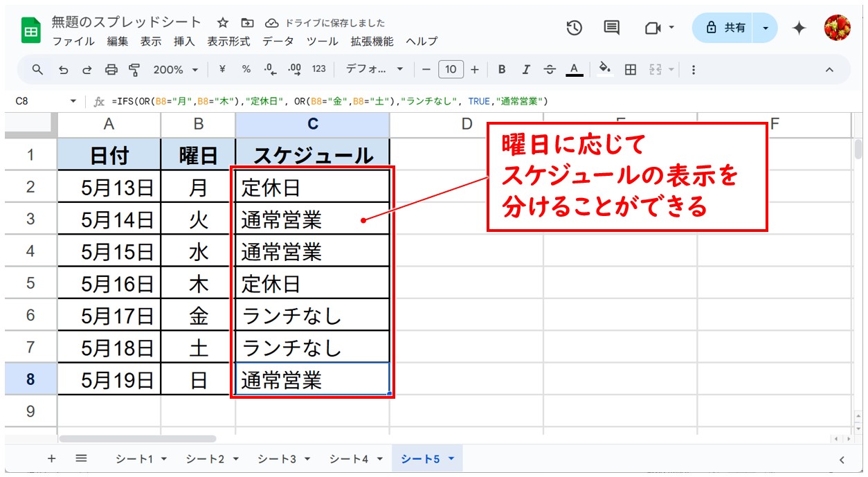Select the row 8 header
The image size is (868, 477).
click(30, 379)
